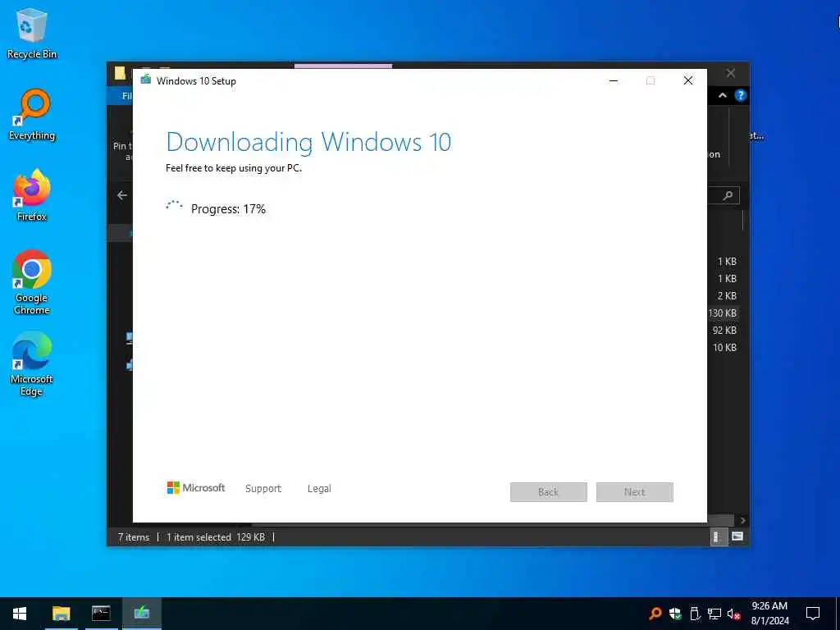Close the File Explorer window behind
Screen dimensions: 840x630
[731, 73]
